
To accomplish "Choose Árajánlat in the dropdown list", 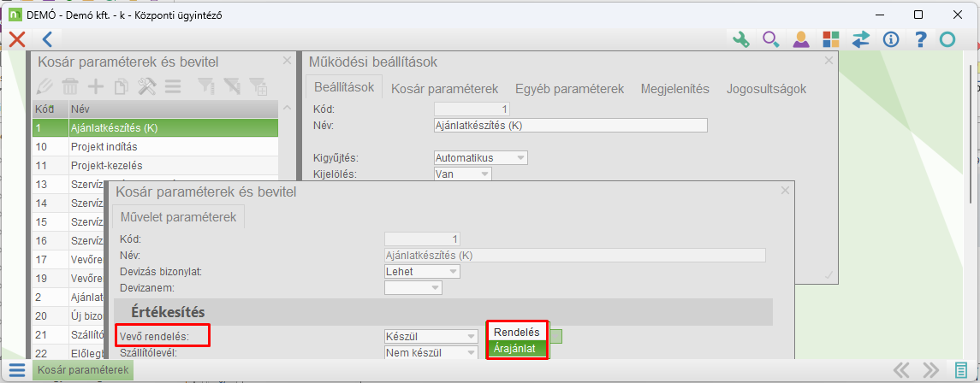I will [517, 349].
